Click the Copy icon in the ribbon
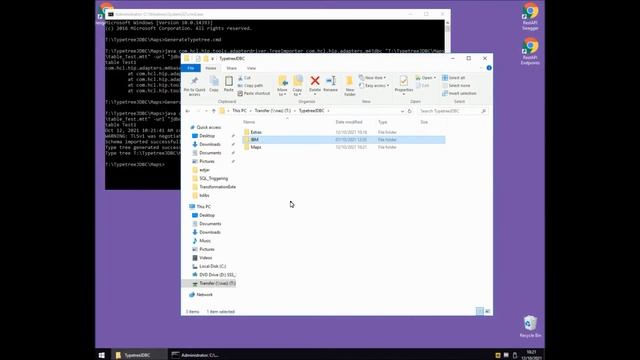 [213, 84]
